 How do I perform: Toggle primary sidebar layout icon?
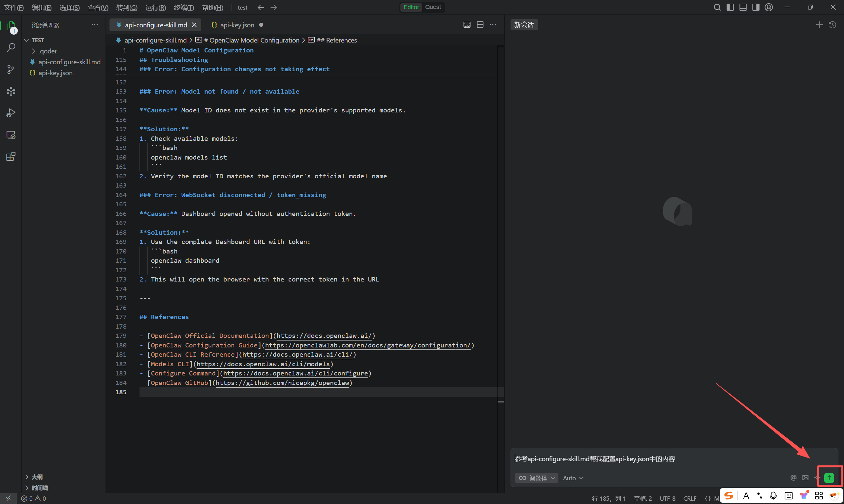pyautogui.click(x=730, y=7)
